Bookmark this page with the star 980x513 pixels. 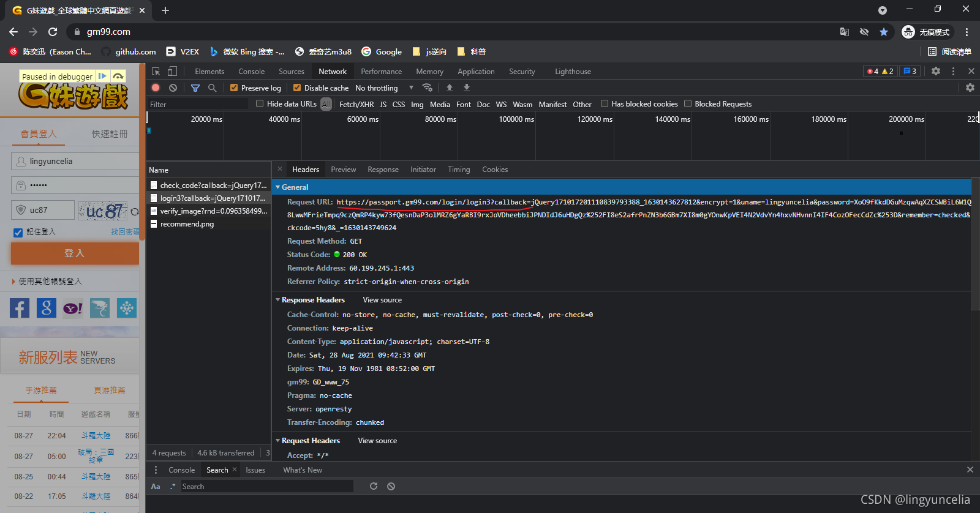pyautogui.click(x=884, y=32)
